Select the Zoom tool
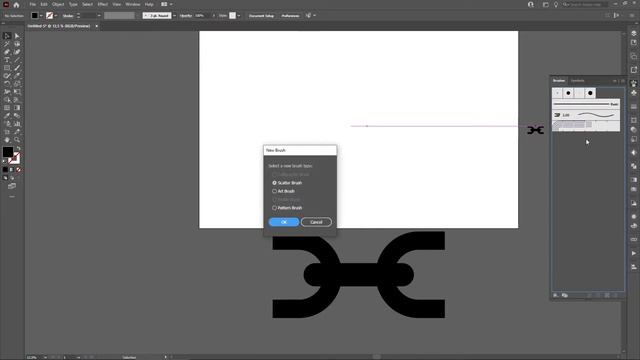This screenshot has width=640, height=360. coord(17,140)
